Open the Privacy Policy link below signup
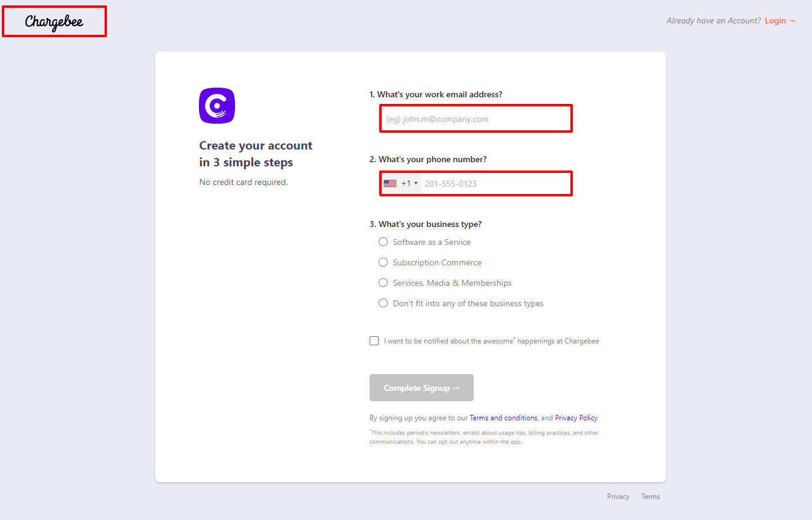The height and width of the screenshot is (520, 812). point(576,418)
